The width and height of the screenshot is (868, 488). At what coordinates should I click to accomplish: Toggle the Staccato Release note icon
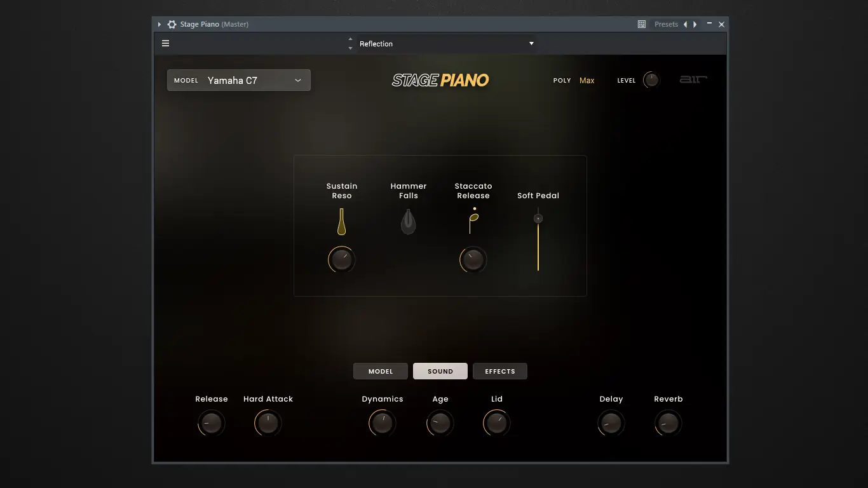(473, 220)
